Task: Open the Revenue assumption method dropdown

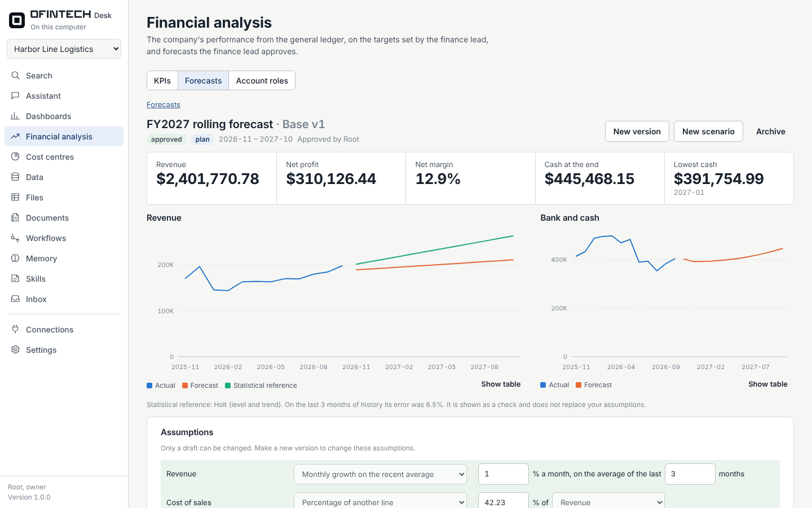Action: pos(380,474)
